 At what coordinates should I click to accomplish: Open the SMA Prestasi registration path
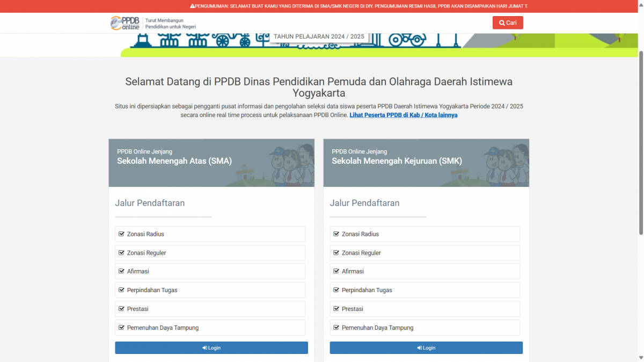(x=210, y=309)
